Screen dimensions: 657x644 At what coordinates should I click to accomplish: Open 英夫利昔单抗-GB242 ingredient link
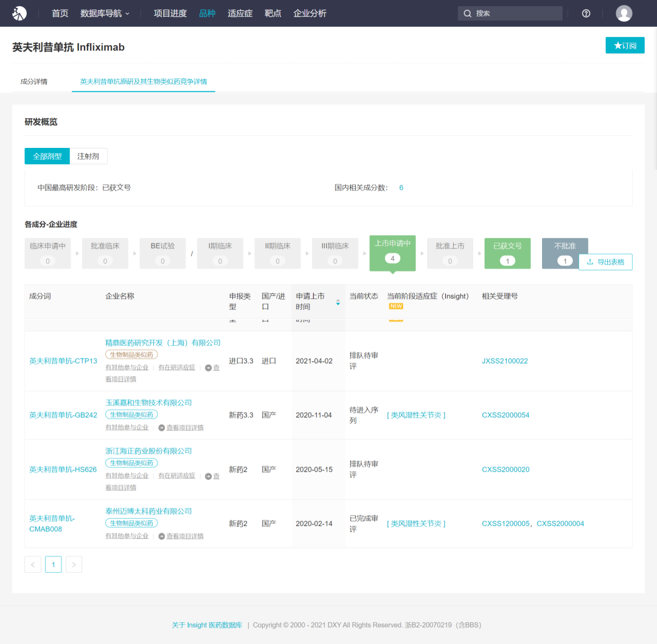63,415
